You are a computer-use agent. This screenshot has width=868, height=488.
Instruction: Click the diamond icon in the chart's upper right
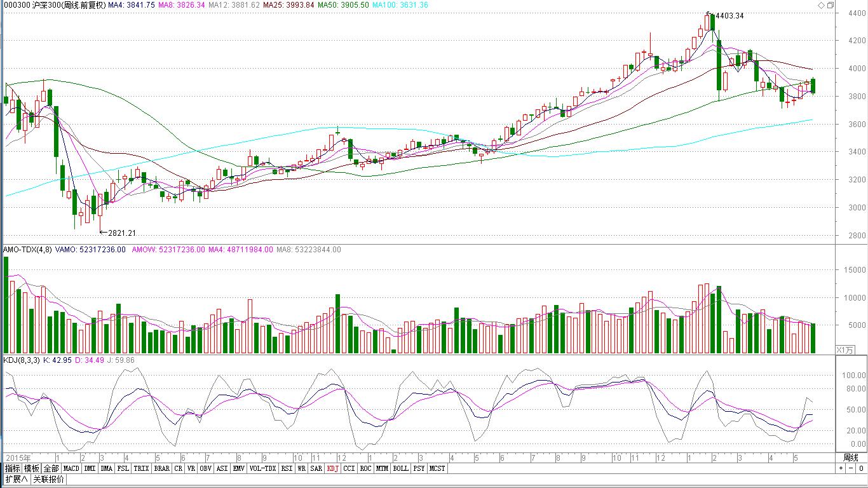coord(821,5)
